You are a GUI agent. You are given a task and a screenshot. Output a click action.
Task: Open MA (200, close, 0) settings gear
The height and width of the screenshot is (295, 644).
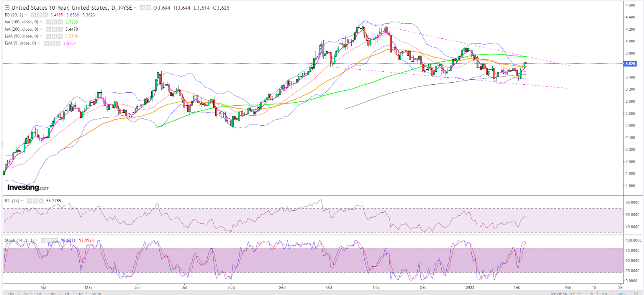54,29
